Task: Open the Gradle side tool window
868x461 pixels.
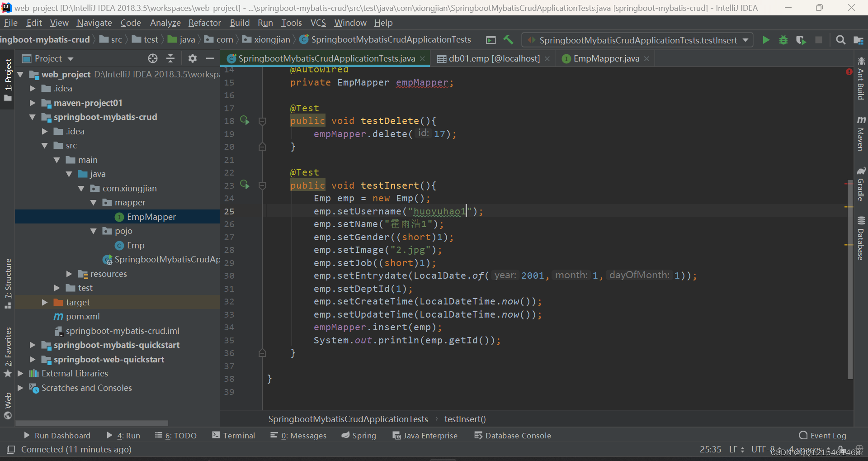Action: [x=861, y=184]
